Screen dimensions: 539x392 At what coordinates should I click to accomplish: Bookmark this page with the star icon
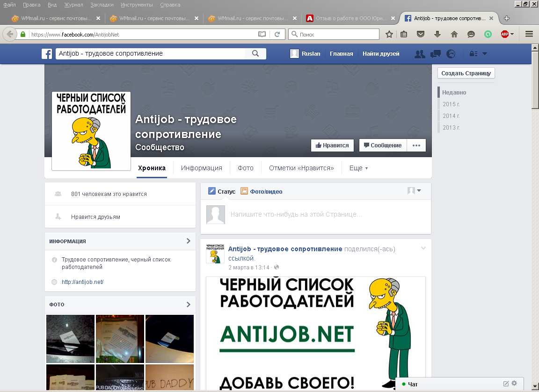point(389,34)
